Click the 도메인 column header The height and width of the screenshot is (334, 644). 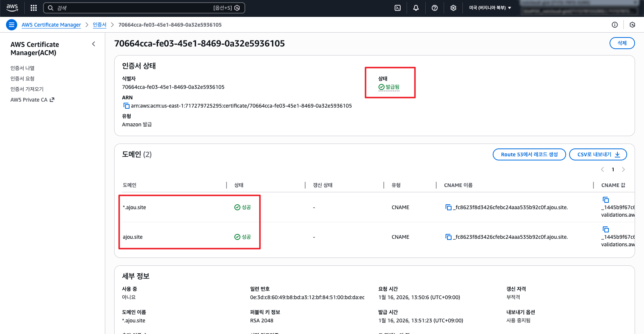(x=130, y=185)
